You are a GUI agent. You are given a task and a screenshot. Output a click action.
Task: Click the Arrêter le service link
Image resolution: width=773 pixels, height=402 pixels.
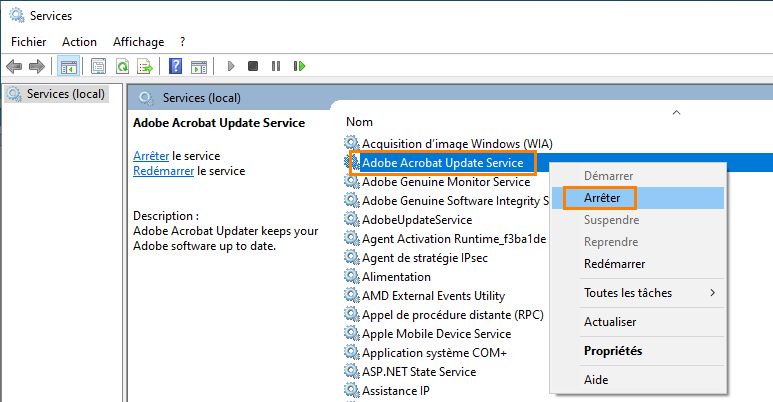(x=151, y=156)
